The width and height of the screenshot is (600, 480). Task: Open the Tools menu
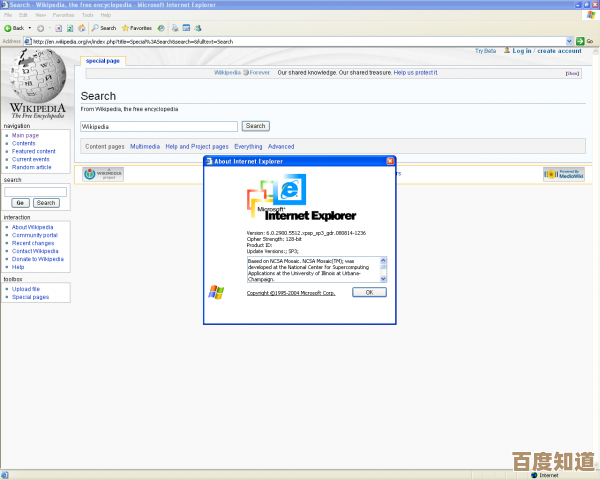pyautogui.click(x=88, y=16)
